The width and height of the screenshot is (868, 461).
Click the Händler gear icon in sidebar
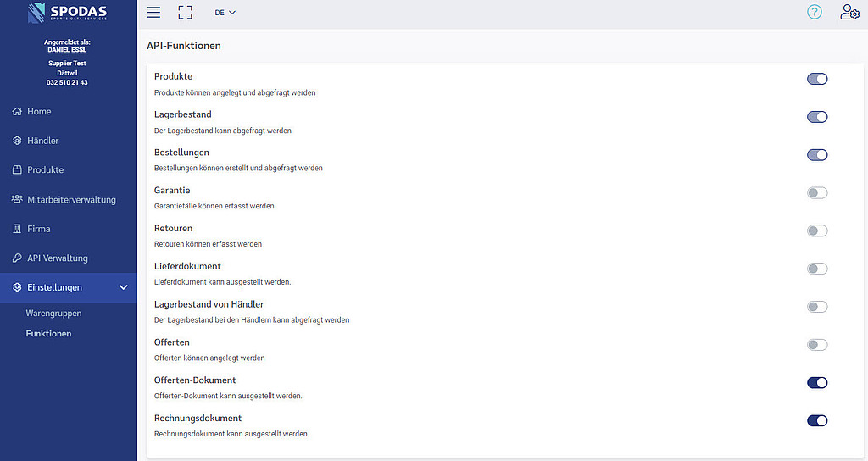point(17,141)
